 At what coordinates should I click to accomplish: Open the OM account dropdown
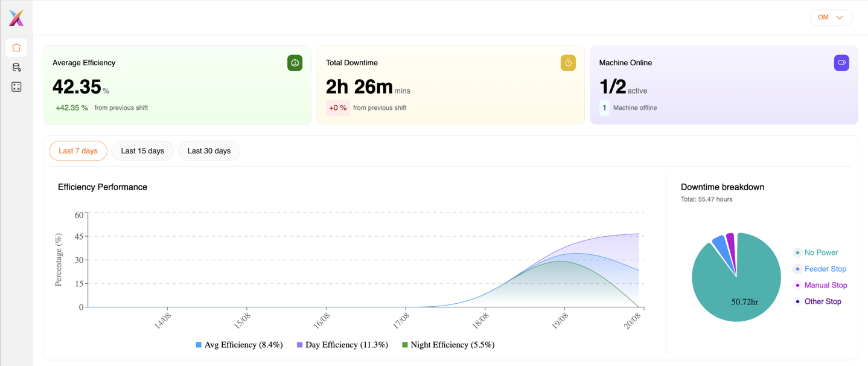click(831, 17)
